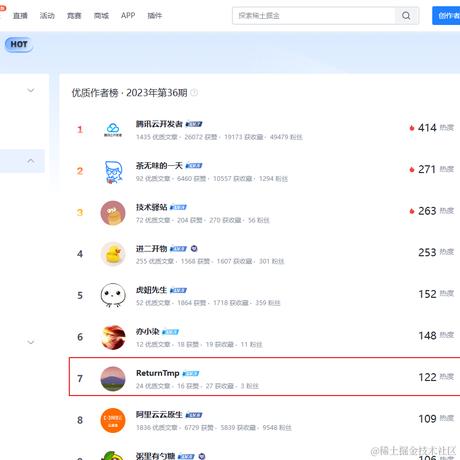Click the 271 热度 score
460x460 pixels.
tap(436, 169)
